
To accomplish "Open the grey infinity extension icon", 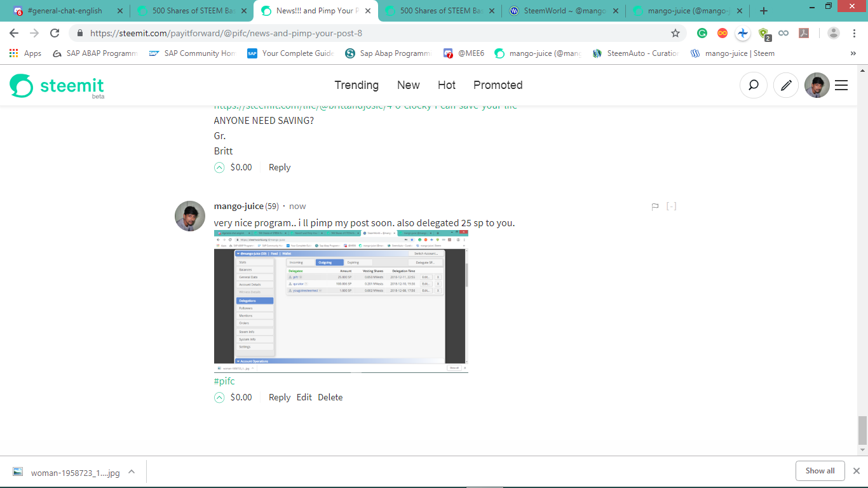I will pos(783,33).
